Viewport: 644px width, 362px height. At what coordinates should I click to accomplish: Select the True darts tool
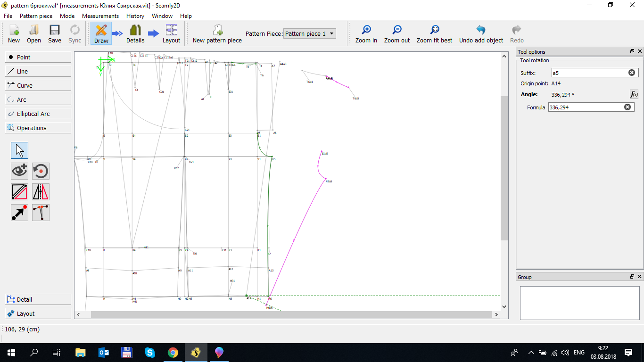coord(41,213)
